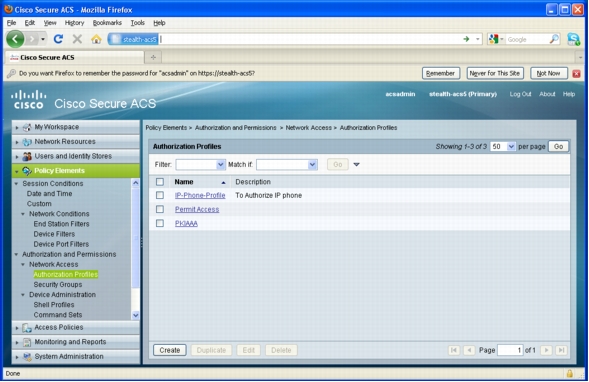Open the PKIAAA profile link

pyautogui.click(x=186, y=223)
